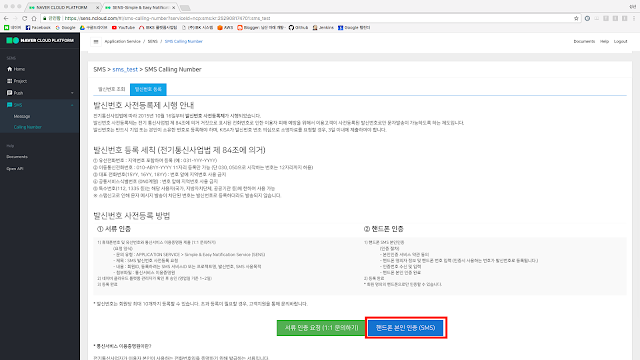Reload the current page
Screen dimensions: 640x360
point(24,18)
